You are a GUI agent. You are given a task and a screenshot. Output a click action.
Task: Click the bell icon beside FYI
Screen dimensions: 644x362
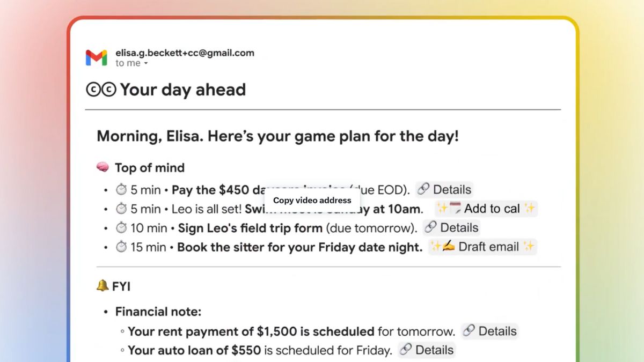click(103, 286)
